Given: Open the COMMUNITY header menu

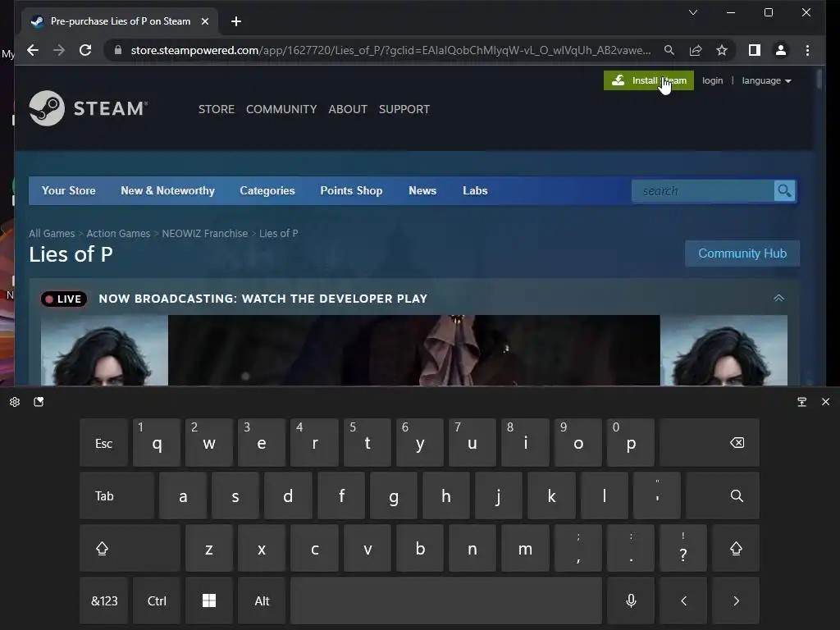Looking at the screenshot, I should point(281,109).
